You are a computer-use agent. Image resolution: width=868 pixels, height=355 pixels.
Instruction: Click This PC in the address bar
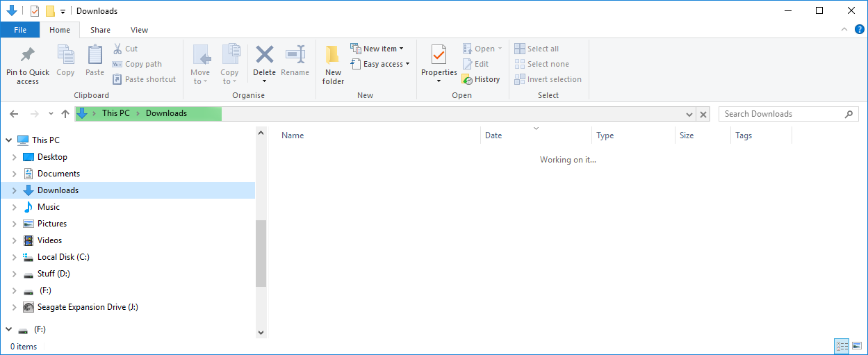tap(115, 113)
